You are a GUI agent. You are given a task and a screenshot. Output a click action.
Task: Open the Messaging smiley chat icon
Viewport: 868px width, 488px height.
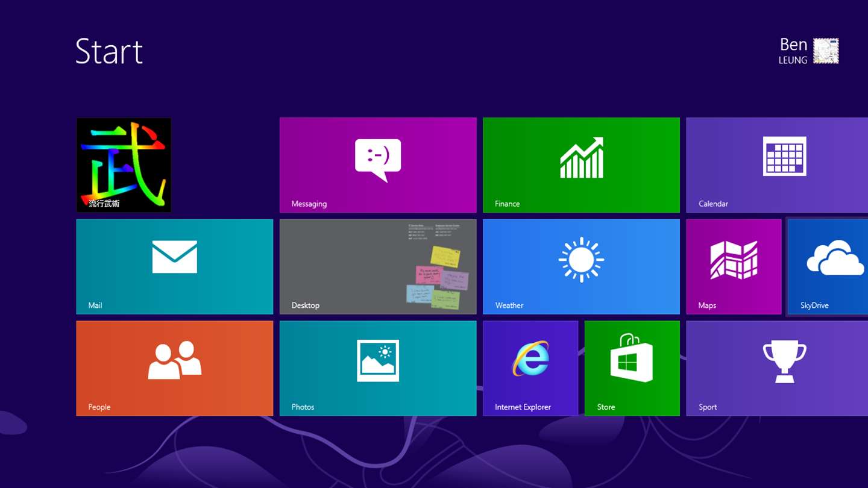tap(378, 160)
